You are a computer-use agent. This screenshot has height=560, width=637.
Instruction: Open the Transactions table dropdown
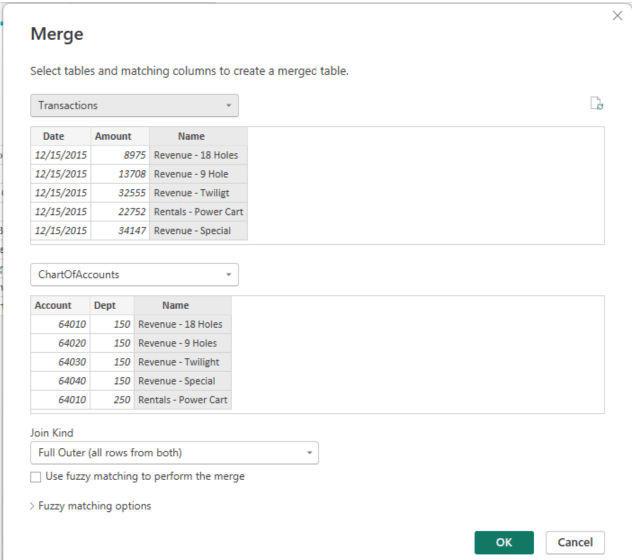tap(134, 105)
